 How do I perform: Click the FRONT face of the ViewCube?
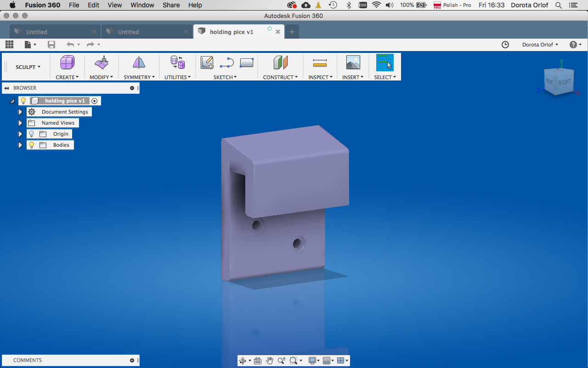tap(550, 81)
